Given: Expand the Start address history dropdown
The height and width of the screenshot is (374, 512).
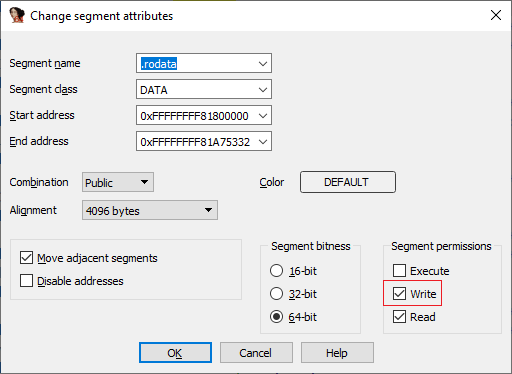Looking at the screenshot, I should tap(263, 116).
